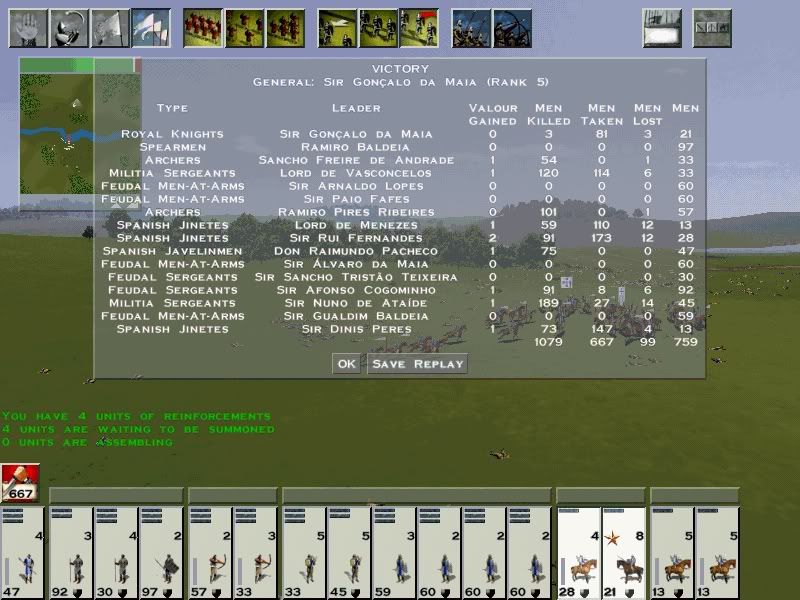Click leader Ramiro Baldeia
The width and height of the screenshot is (800, 600).
(x=356, y=147)
